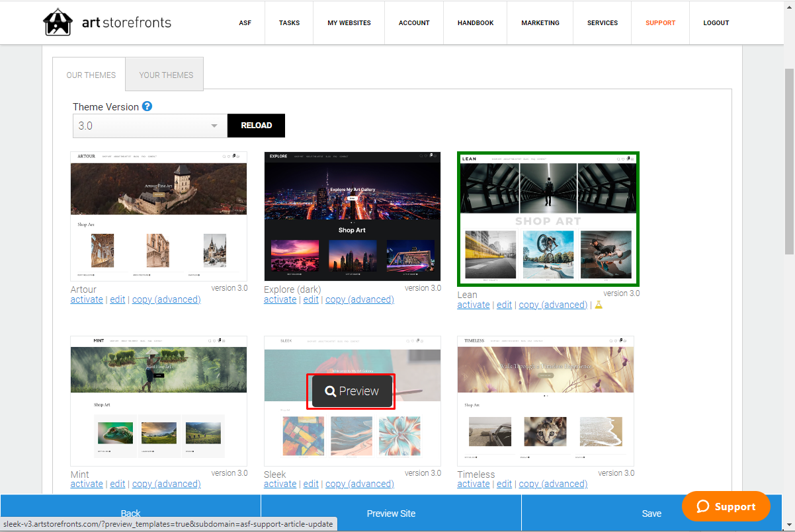Click the Preview Site button
795x532 pixels.
point(392,513)
